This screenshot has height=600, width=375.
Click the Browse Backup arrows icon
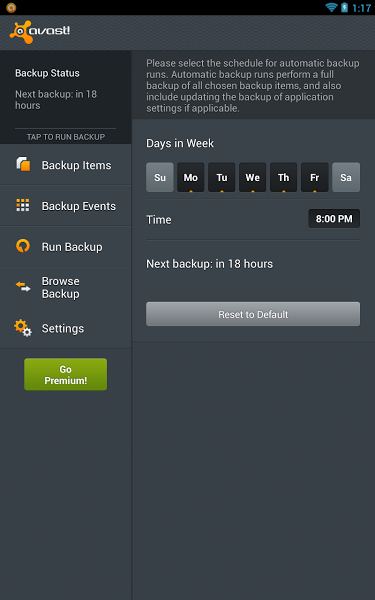pos(23,287)
